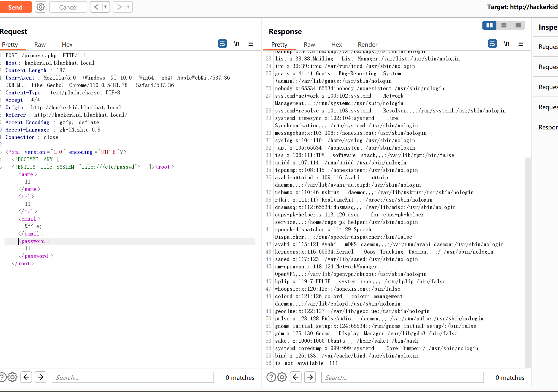The height and width of the screenshot is (392, 558).
Task: Switch Request view to Raw tab
Action: tap(40, 45)
